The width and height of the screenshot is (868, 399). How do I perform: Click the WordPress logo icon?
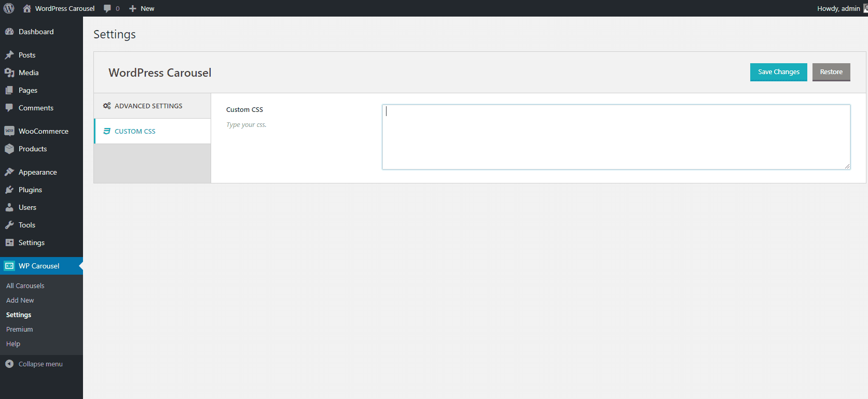click(9, 8)
